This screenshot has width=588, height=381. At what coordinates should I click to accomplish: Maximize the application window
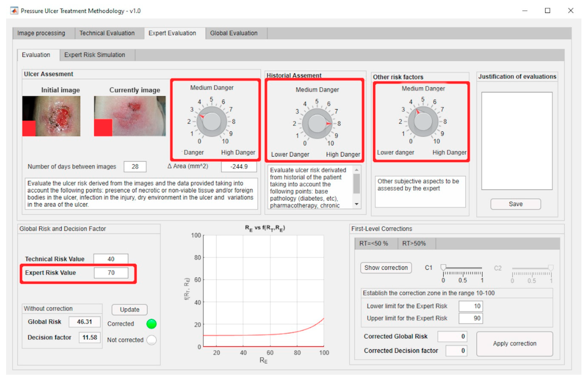547,11
